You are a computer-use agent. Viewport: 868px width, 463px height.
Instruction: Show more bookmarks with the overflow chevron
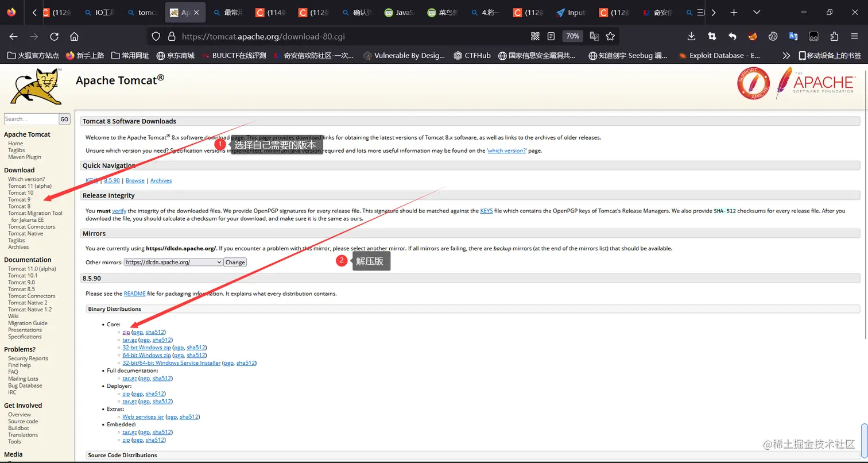[x=786, y=56]
